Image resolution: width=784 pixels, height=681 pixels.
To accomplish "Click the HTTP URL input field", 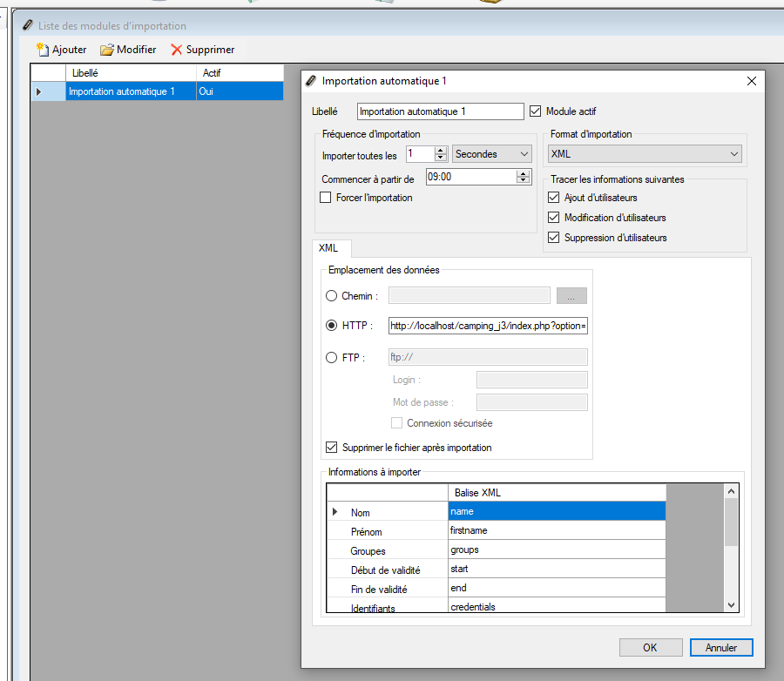I will pyautogui.click(x=488, y=326).
